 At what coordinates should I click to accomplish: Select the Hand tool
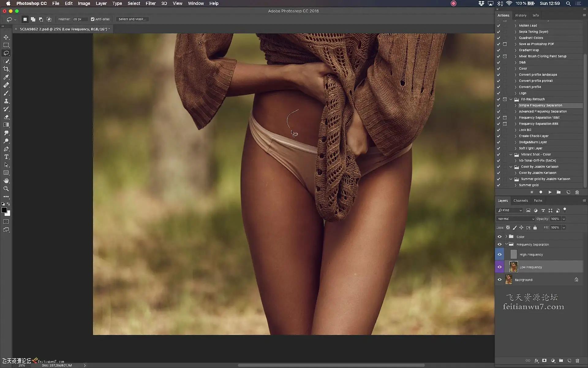pos(6,181)
